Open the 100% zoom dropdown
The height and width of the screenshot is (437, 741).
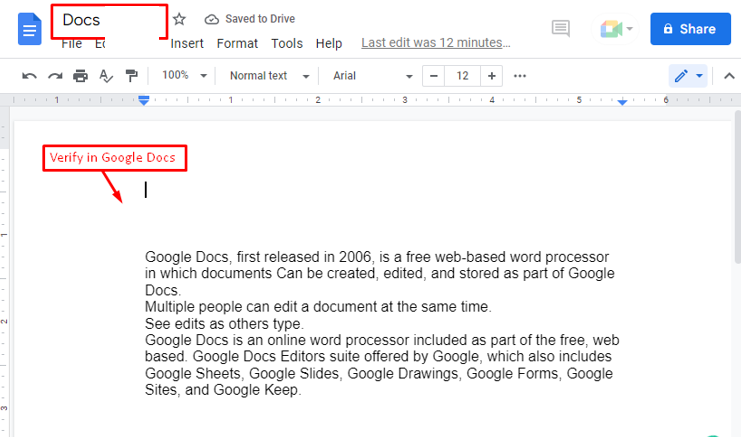pos(184,76)
